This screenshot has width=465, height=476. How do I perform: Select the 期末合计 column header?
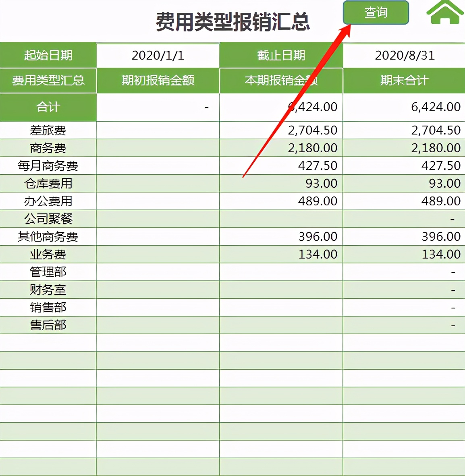point(404,80)
